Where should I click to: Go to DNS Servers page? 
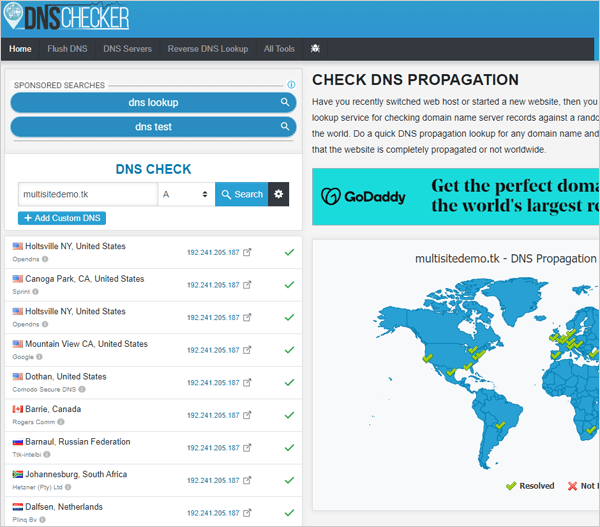click(x=127, y=49)
